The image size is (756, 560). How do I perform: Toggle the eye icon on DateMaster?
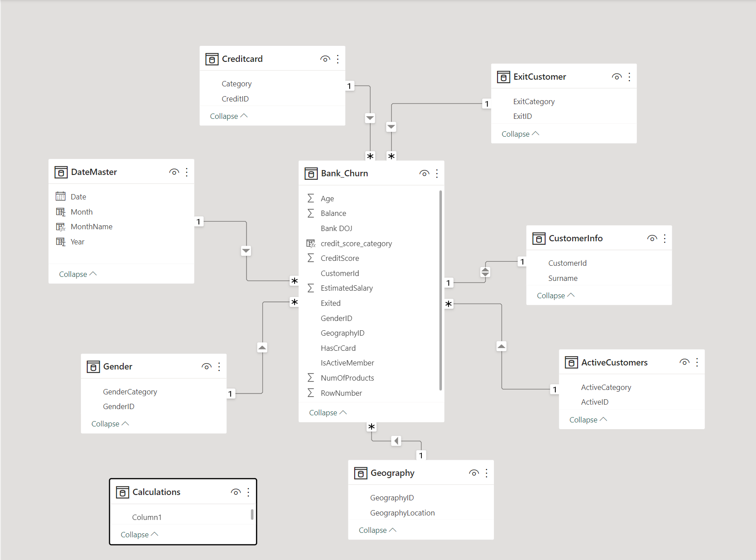[174, 172]
